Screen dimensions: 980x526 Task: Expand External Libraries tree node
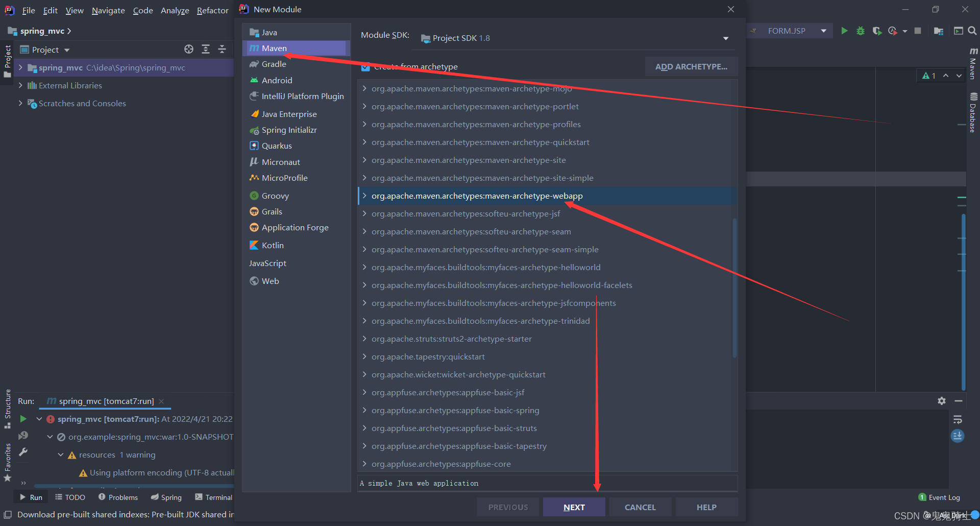(20, 85)
